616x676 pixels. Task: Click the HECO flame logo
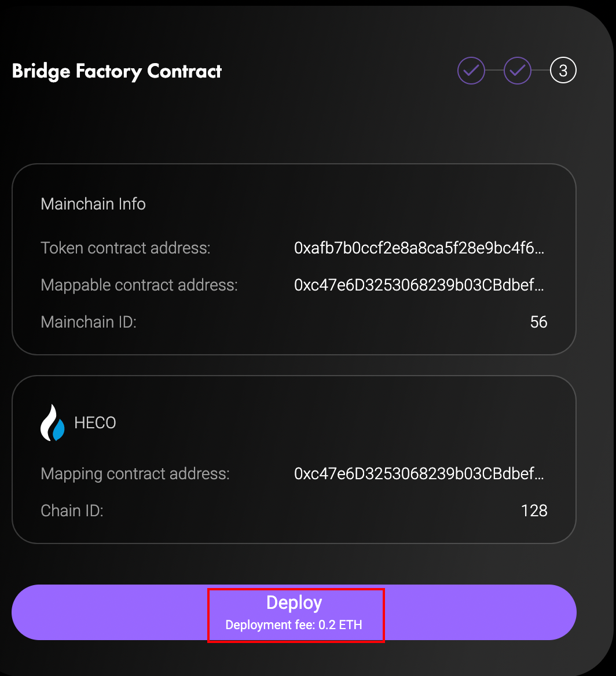click(53, 422)
